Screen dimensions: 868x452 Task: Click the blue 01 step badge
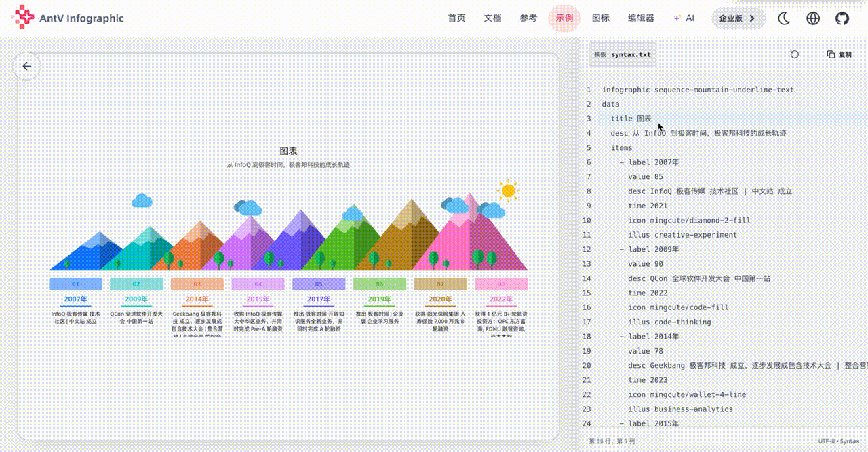point(75,284)
